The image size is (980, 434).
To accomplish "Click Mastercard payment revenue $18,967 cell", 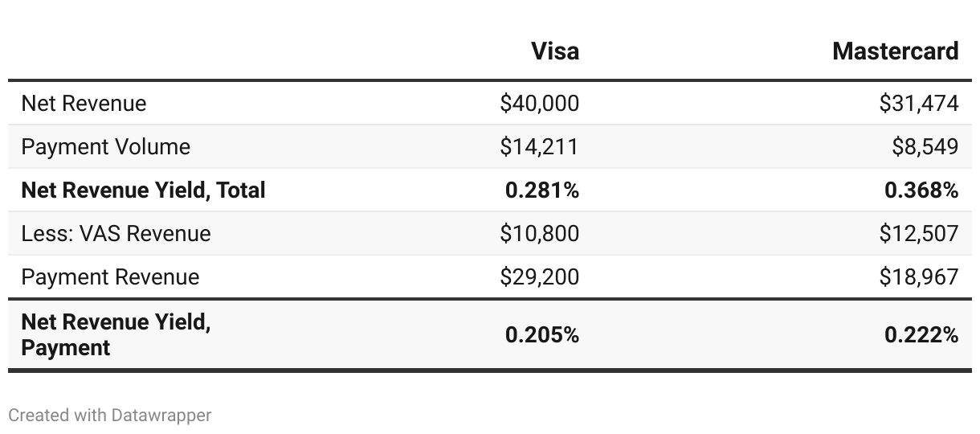I will pyautogui.click(x=919, y=277).
